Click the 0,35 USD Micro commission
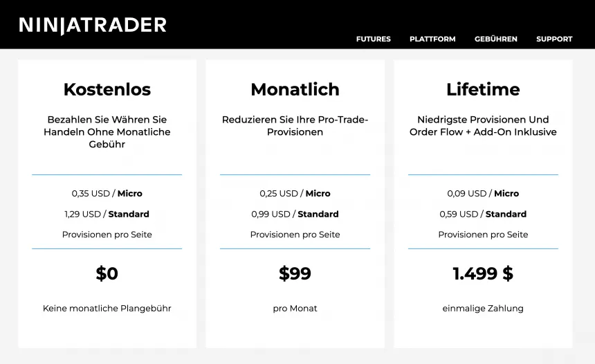 [x=107, y=194]
